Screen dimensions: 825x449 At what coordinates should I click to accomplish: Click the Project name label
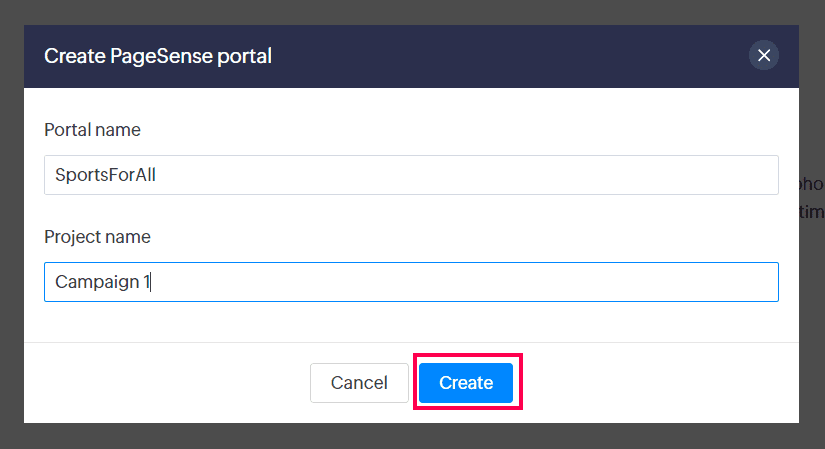[x=97, y=237]
